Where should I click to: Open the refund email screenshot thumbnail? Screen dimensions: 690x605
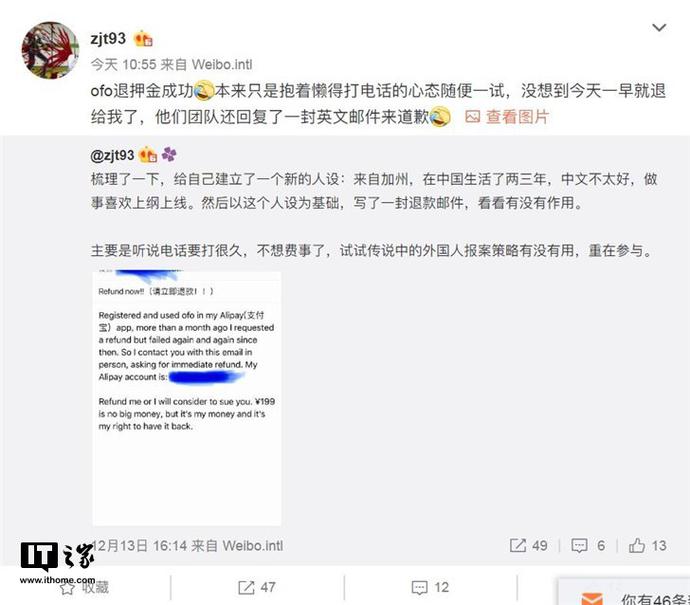click(187, 398)
